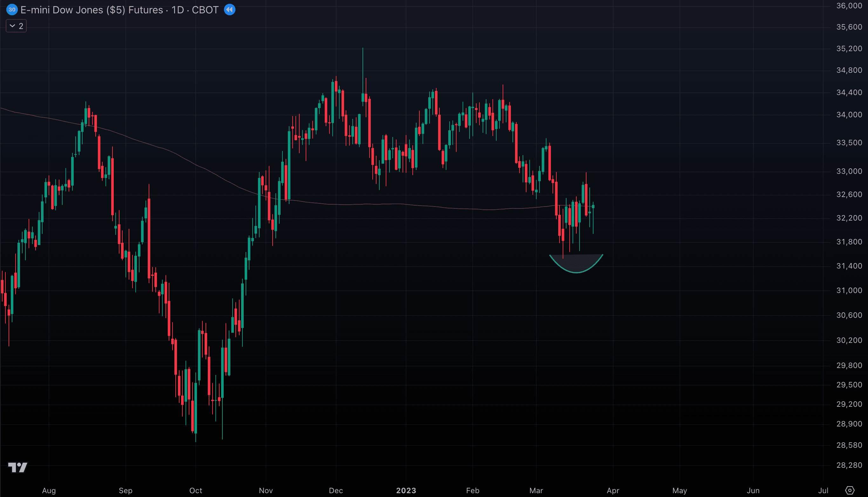Click the TradingView logo watermark
This screenshot has width=868, height=497.
(x=17, y=467)
